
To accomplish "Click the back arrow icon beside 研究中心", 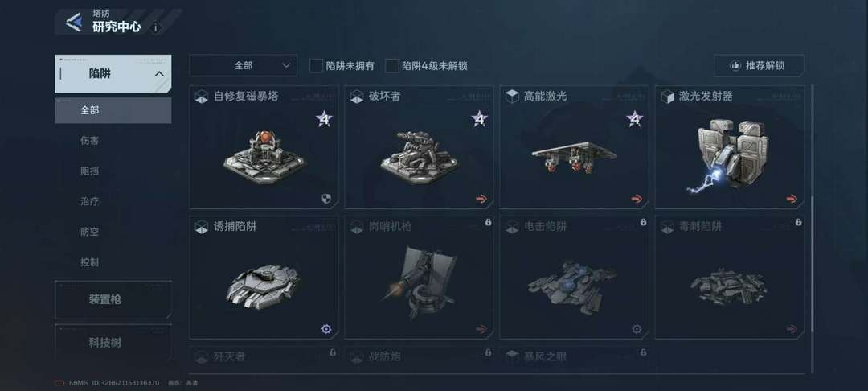I will (73, 23).
